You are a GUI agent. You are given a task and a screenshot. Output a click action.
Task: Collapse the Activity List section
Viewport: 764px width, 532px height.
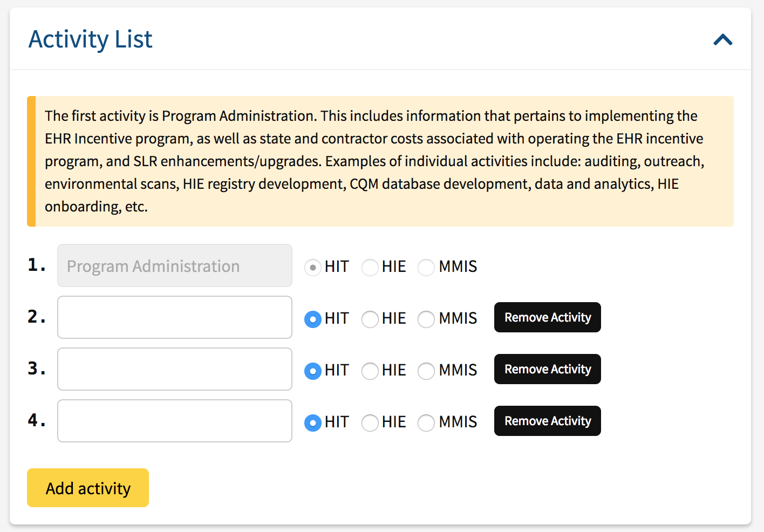[x=722, y=39]
